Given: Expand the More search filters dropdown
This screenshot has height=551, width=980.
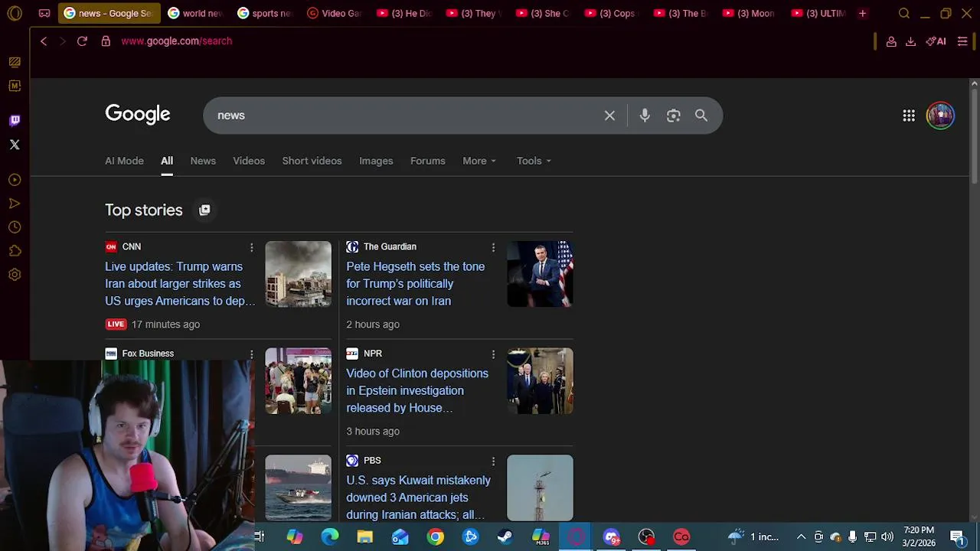Looking at the screenshot, I should [x=479, y=161].
